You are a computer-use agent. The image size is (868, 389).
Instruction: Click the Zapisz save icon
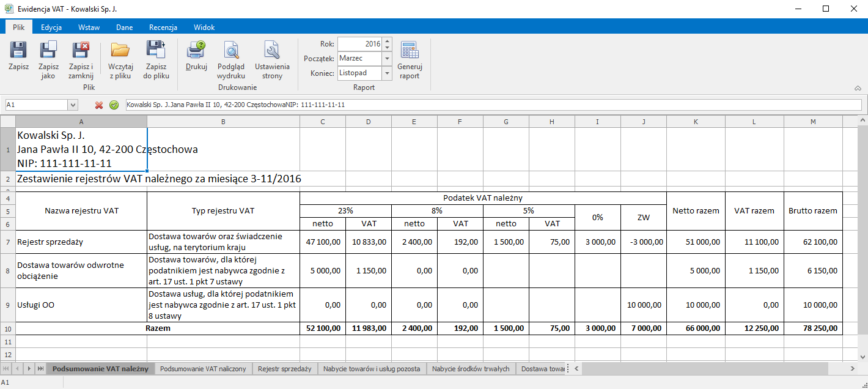click(18, 51)
